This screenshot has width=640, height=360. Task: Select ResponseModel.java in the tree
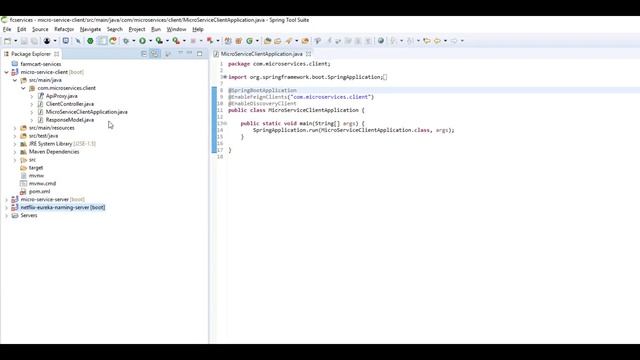pyautogui.click(x=70, y=120)
